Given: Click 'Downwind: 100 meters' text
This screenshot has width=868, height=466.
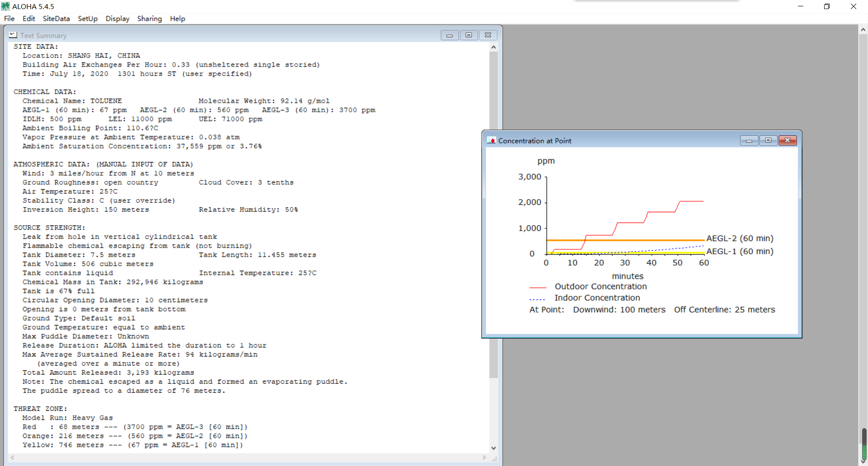Looking at the screenshot, I should pos(619,310).
